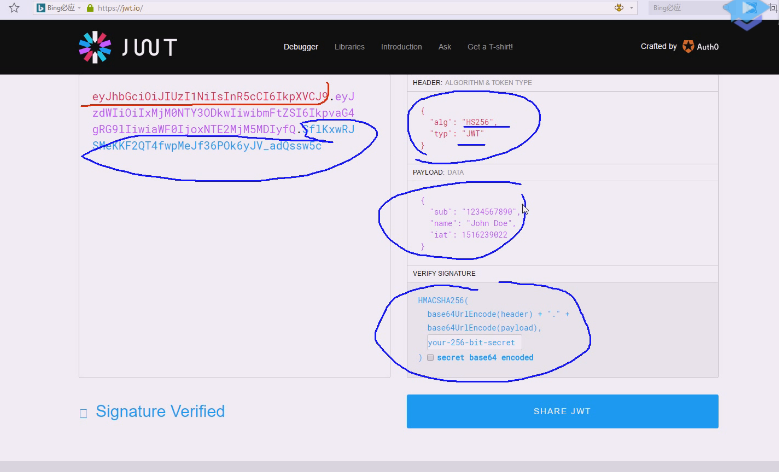
Task: Click the JWT colorful logo icon
Action: (x=95, y=47)
